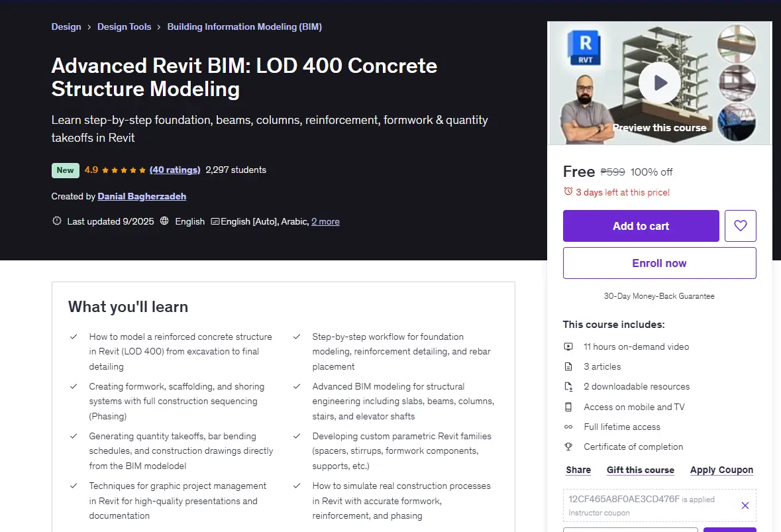Add course to wishlist heart icon
Viewport: 781px width, 532px height.
740,226
